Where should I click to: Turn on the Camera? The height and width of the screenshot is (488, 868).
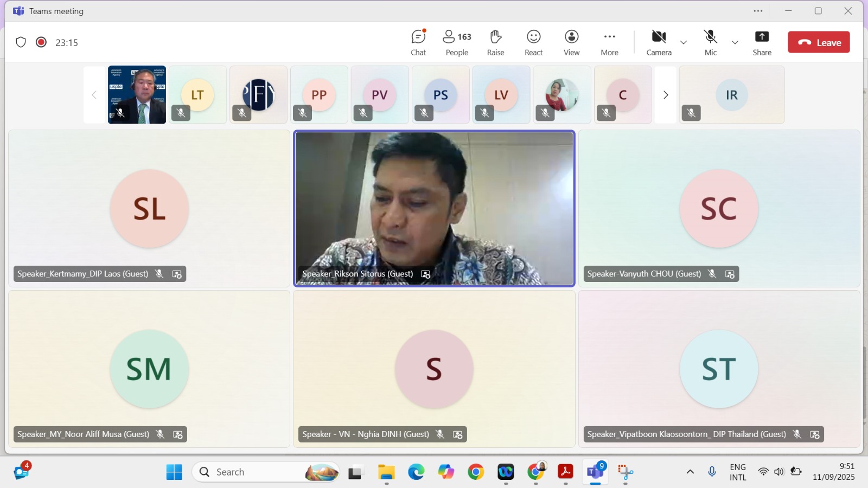coord(659,43)
